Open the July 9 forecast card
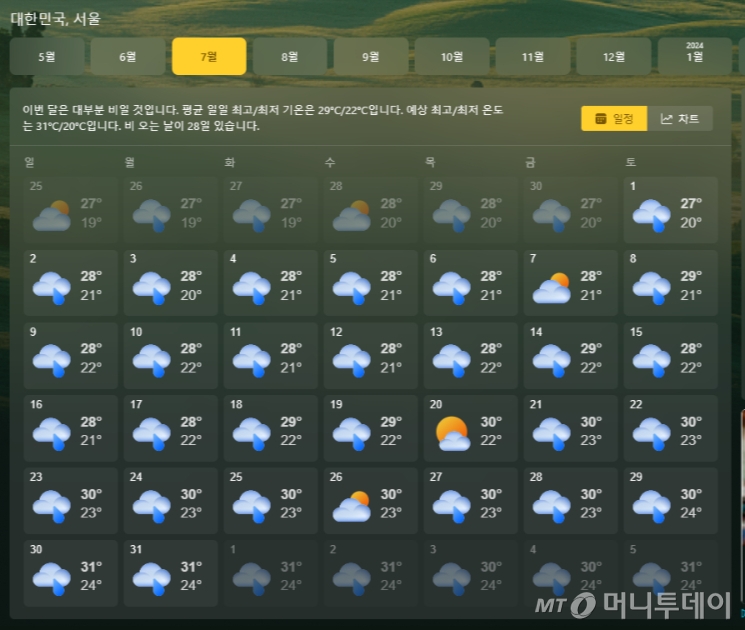The height and width of the screenshot is (630, 745). (71, 355)
